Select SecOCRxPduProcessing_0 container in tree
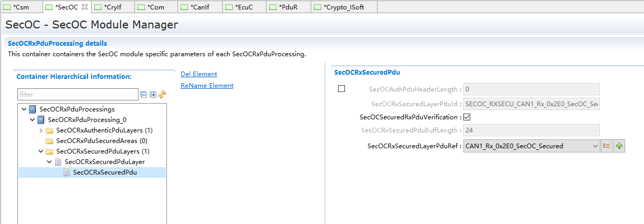The height and width of the screenshot is (224, 644). (x=87, y=120)
